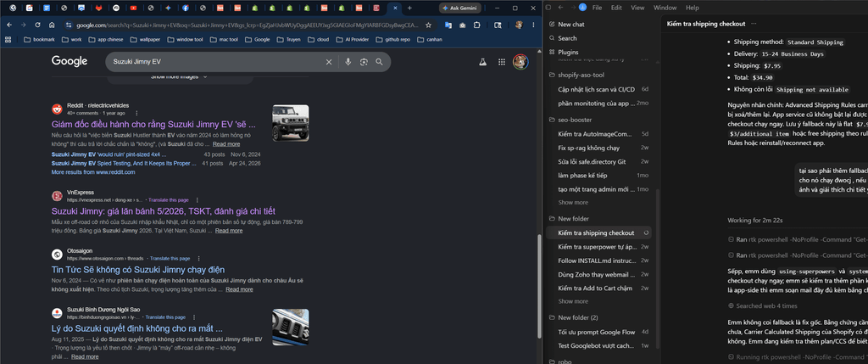868x364 pixels.
Task: Open the Otosaigon 'Sẽ không có Suzuki Jimny chạy điện' result
Action: [138, 270]
